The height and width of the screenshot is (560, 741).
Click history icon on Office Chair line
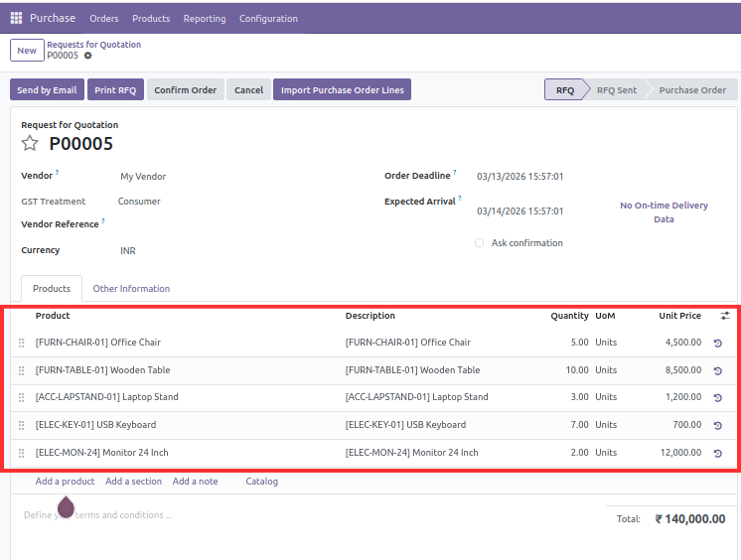click(718, 344)
